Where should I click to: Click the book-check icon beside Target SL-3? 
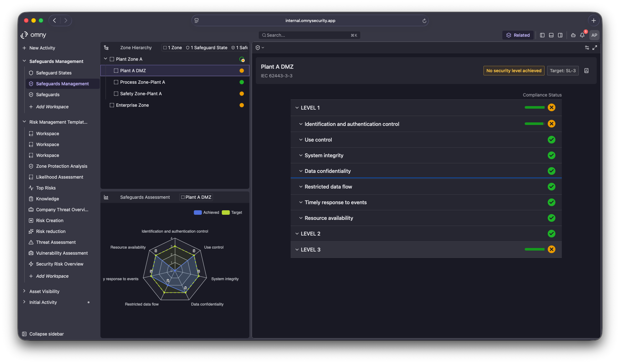point(586,71)
